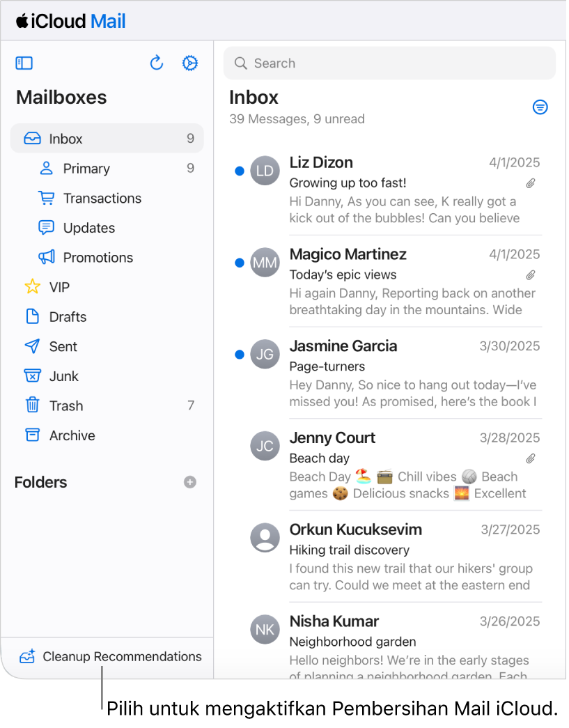The image size is (569, 728).
Task: Select the Transactions category
Action: coord(107,198)
